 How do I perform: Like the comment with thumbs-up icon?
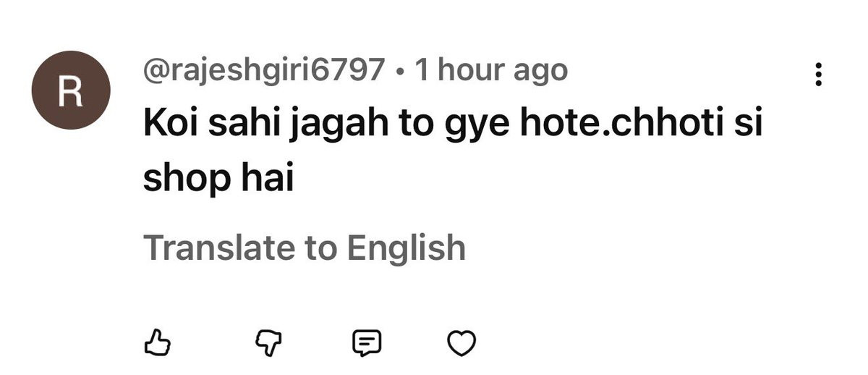(x=157, y=342)
